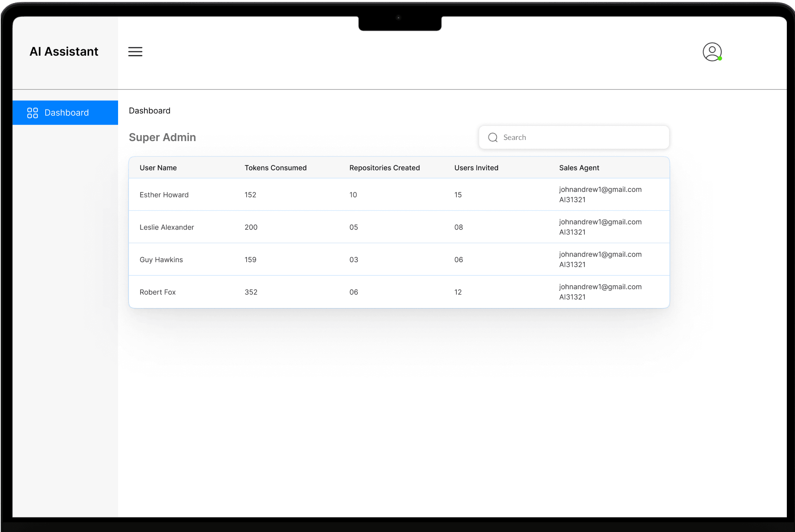Click the Repositories Created column header

(x=384, y=168)
